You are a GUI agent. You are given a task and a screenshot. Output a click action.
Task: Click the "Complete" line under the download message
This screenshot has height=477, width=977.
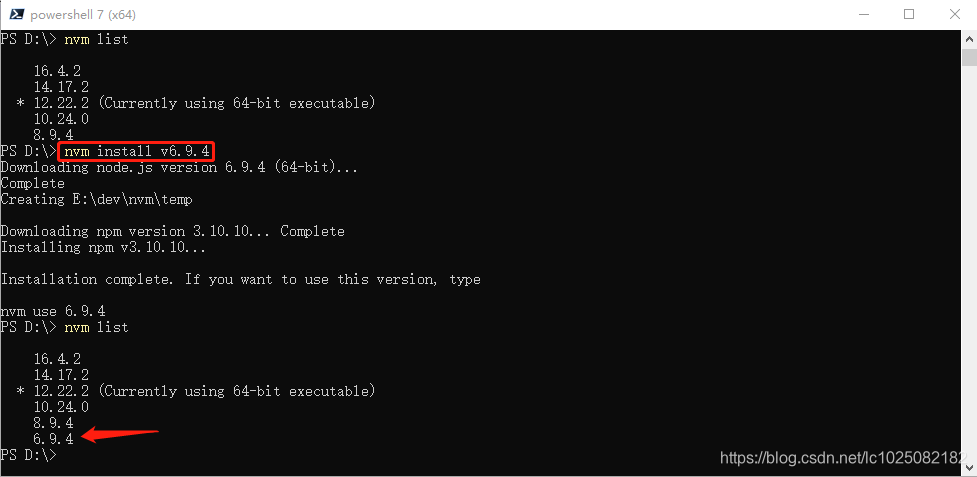point(32,183)
